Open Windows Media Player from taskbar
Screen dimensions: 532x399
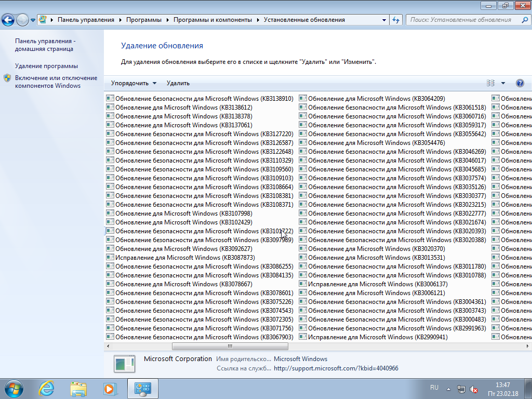coord(110,389)
